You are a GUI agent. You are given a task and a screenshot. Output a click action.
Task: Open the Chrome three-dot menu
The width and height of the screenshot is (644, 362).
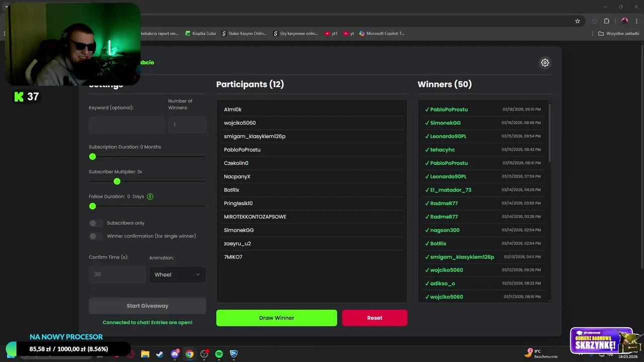coord(636,21)
